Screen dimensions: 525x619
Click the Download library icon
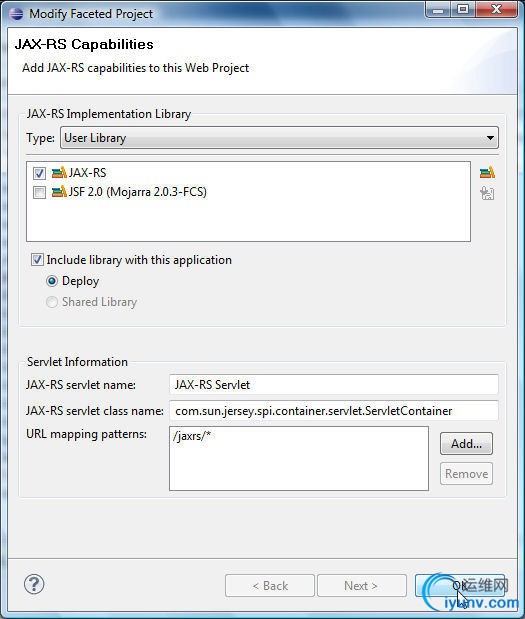click(488, 193)
